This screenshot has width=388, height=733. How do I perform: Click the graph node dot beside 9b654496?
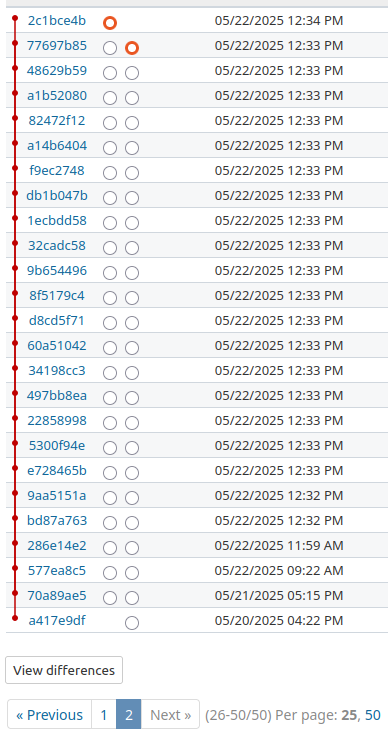[15, 268]
